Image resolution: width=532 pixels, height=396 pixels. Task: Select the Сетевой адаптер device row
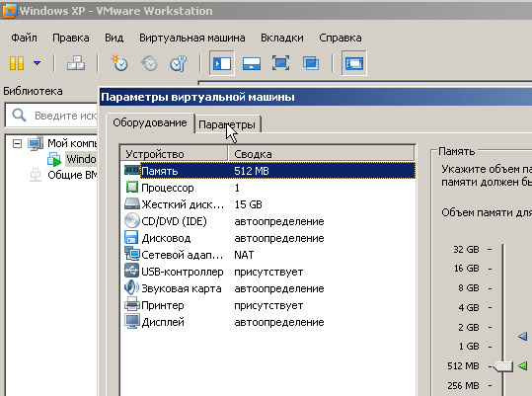(267, 255)
